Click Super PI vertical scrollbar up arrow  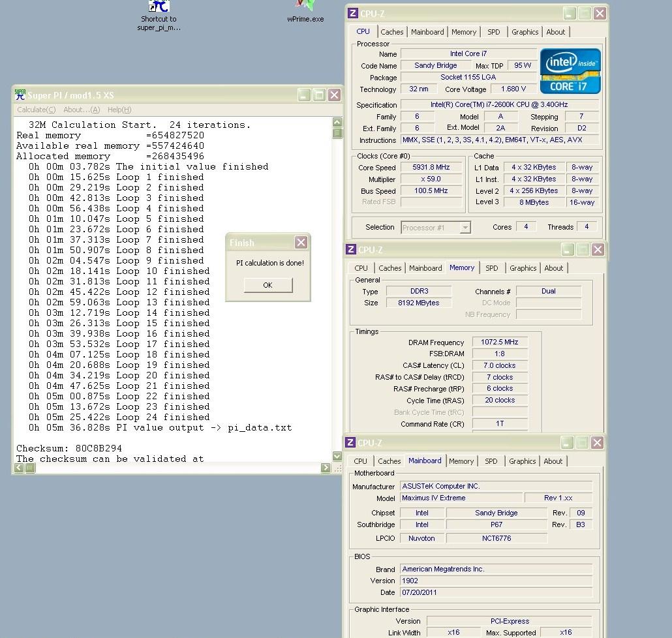(x=337, y=122)
